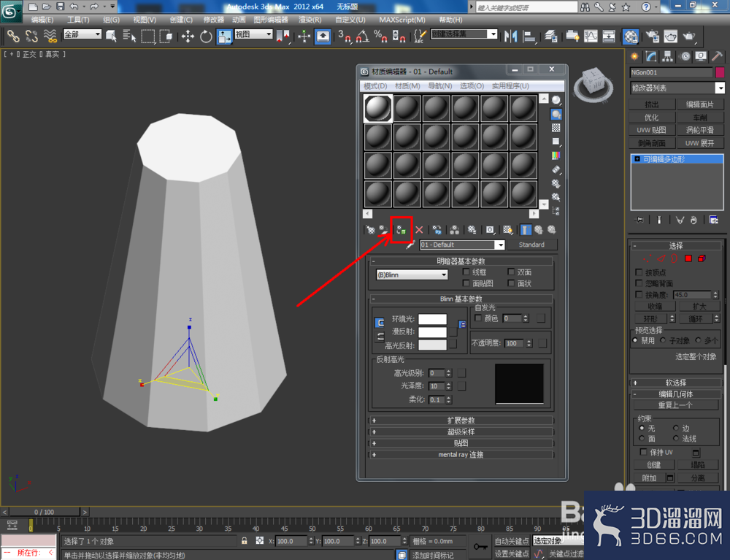Expand the 扩展参数 rollout
Image resolution: width=730 pixels, height=560 pixels.
click(461, 421)
